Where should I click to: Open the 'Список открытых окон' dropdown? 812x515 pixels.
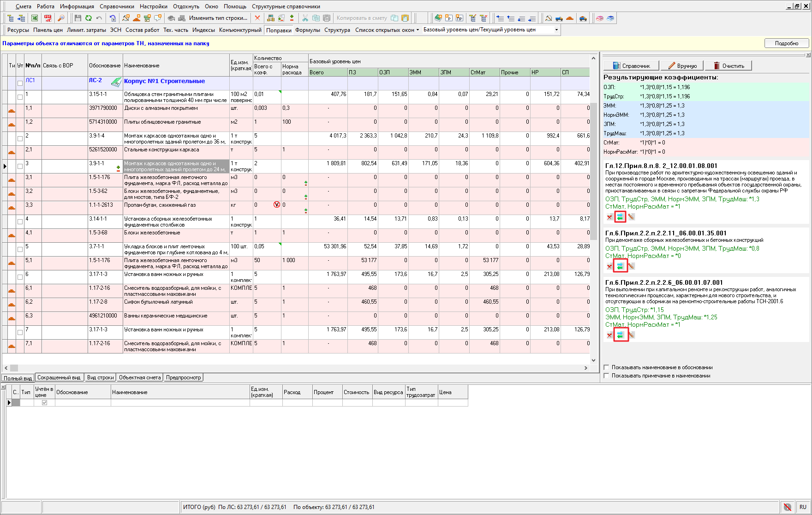387,30
